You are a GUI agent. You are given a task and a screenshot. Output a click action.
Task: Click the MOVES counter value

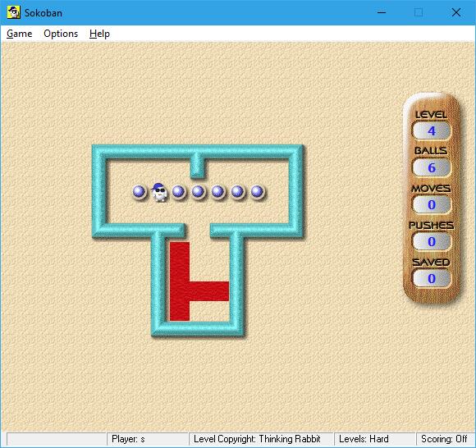coord(432,205)
